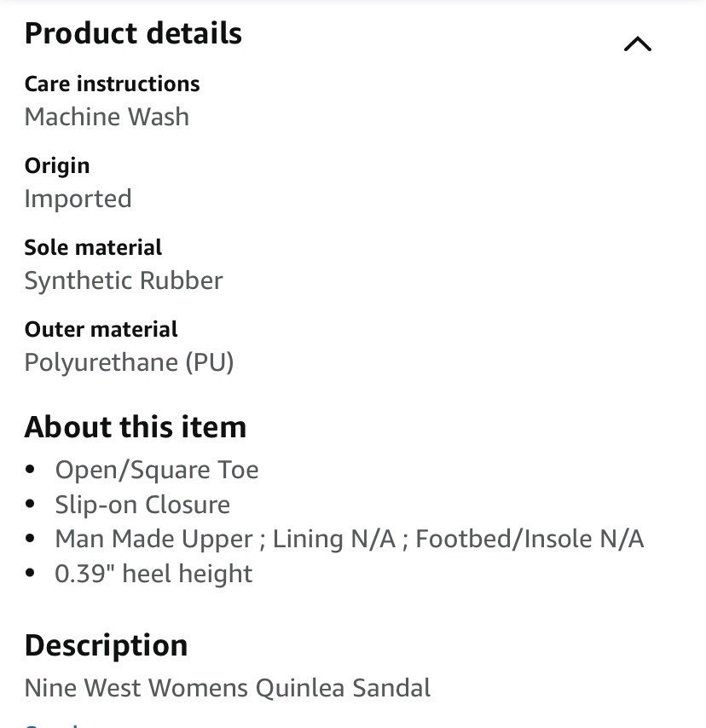Image resolution: width=706 pixels, height=728 pixels.
Task: Select the Origin label
Action: coord(57,167)
